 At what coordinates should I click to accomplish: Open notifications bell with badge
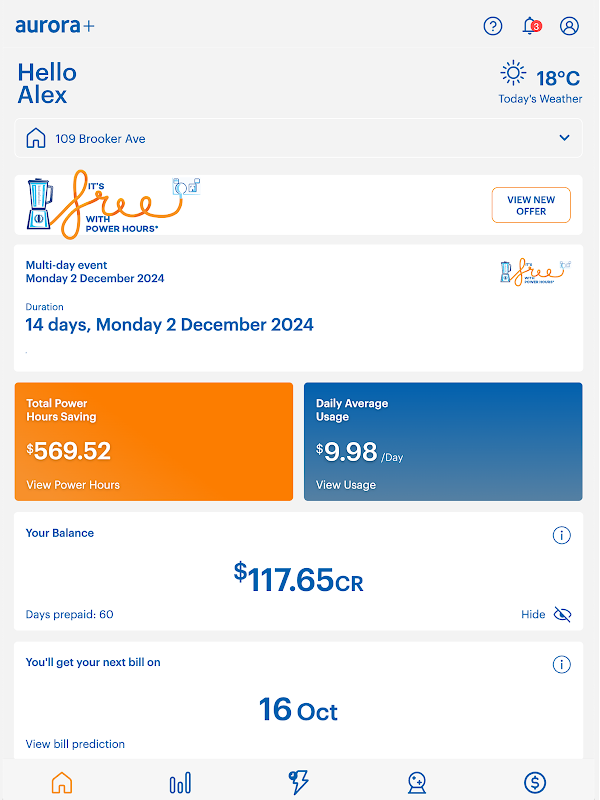(x=530, y=26)
